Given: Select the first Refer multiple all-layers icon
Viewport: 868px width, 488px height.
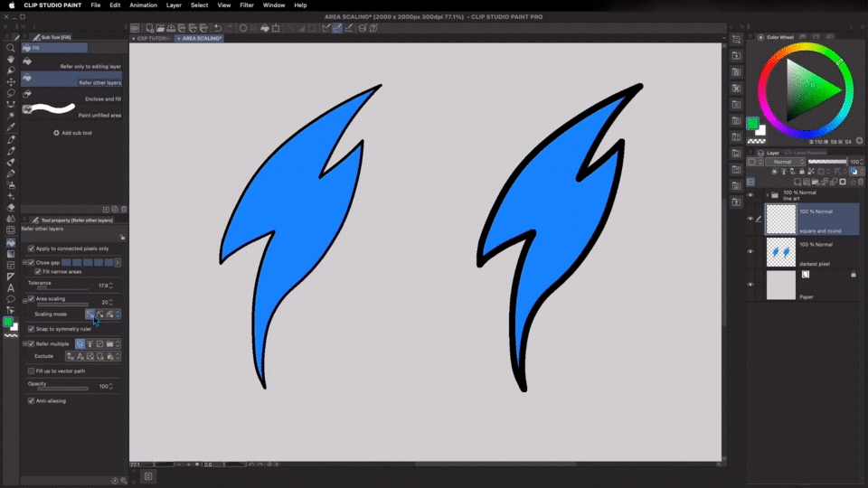Looking at the screenshot, I should [80, 344].
